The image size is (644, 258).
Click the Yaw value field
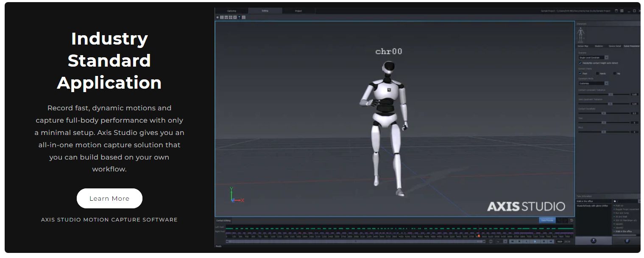tap(634, 122)
